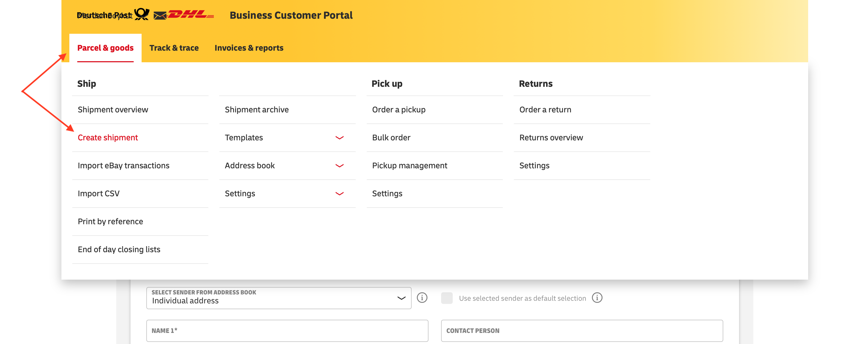Click the info icon after the default selection label
This screenshot has width=868, height=344.
[x=597, y=298]
